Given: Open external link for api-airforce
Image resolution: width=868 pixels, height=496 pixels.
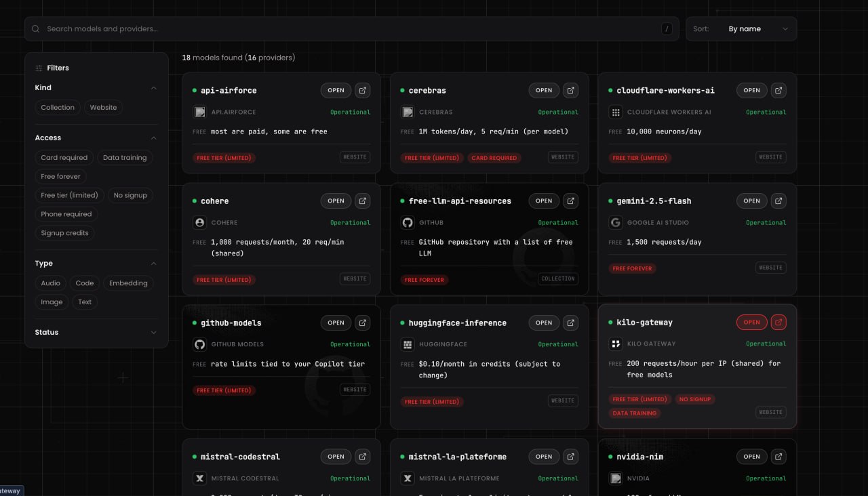Looking at the screenshot, I should click(x=363, y=90).
